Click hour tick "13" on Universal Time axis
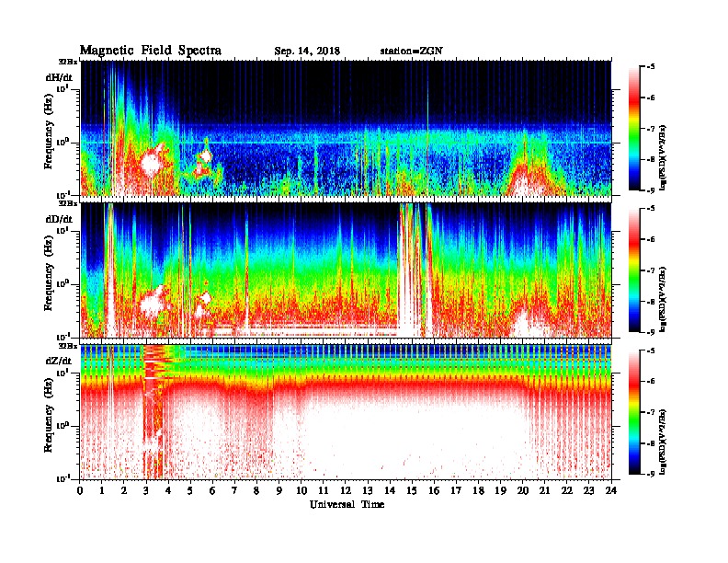The width and height of the screenshot is (728, 563). tap(368, 490)
